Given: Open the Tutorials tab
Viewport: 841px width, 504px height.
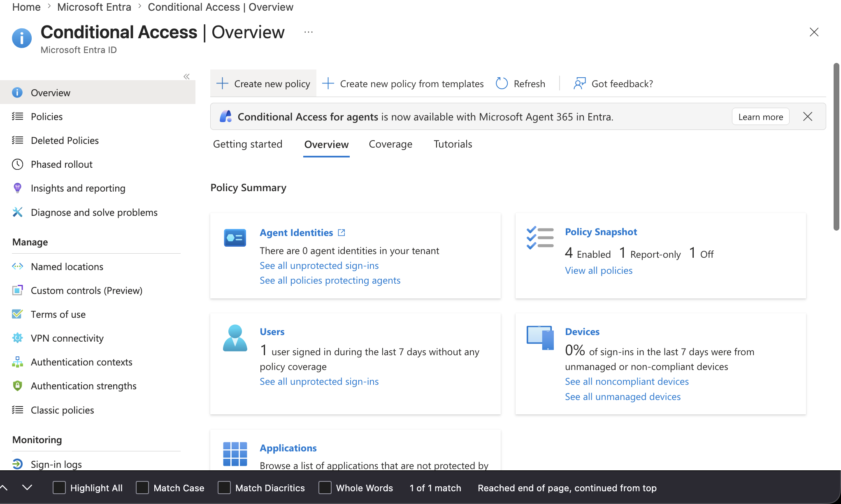Looking at the screenshot, I should [x=453, y=144].
